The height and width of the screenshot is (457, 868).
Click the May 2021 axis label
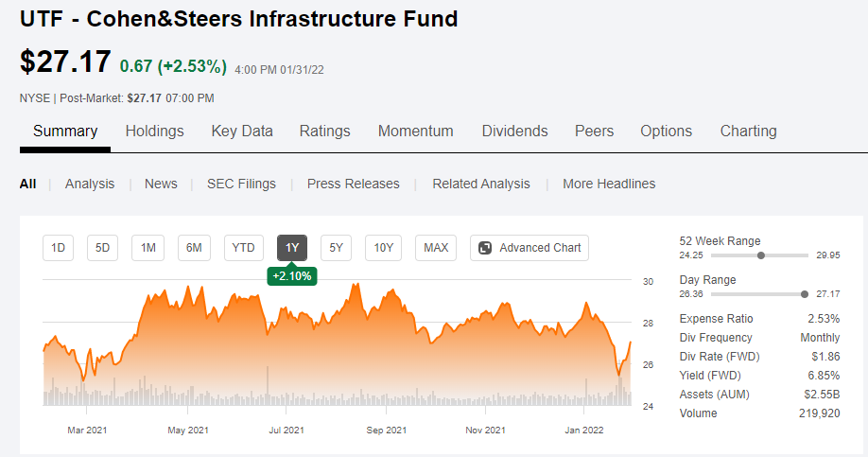pos(188,430)
